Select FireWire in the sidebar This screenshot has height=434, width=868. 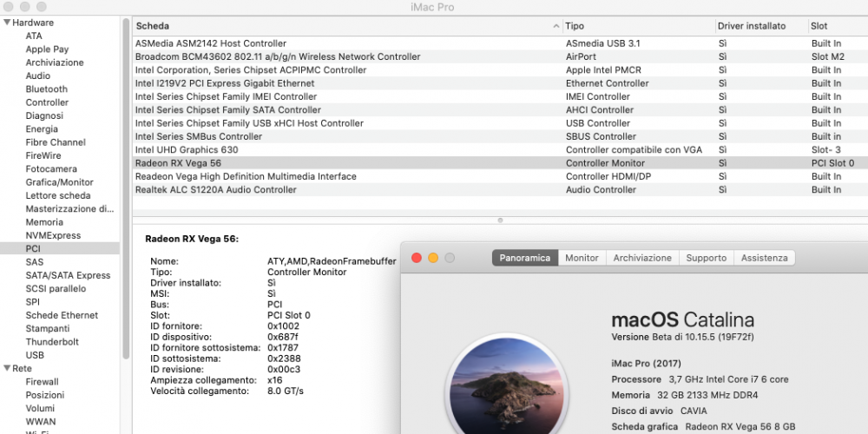[x=43, y=155]
